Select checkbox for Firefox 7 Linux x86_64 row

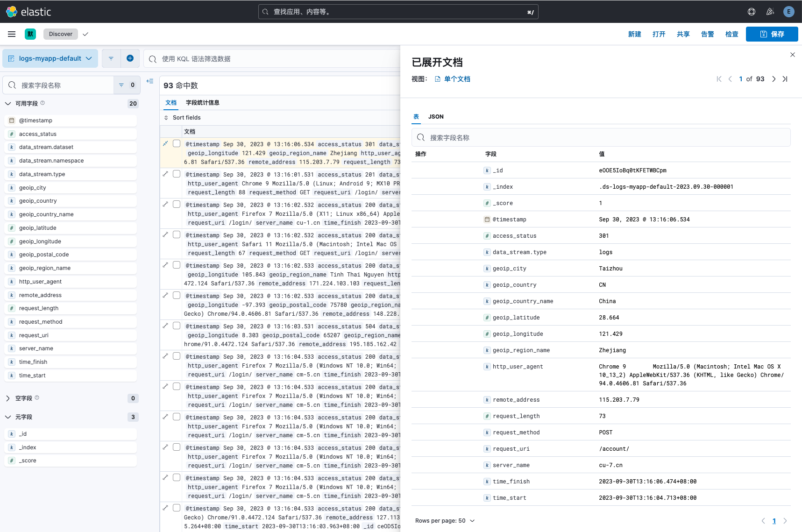[177, 204]
